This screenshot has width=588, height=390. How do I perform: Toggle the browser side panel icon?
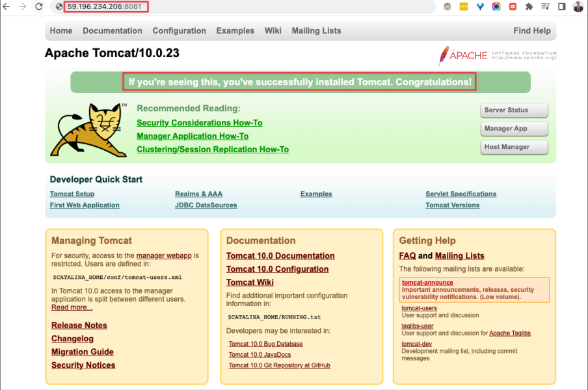(x=562, y=6)
